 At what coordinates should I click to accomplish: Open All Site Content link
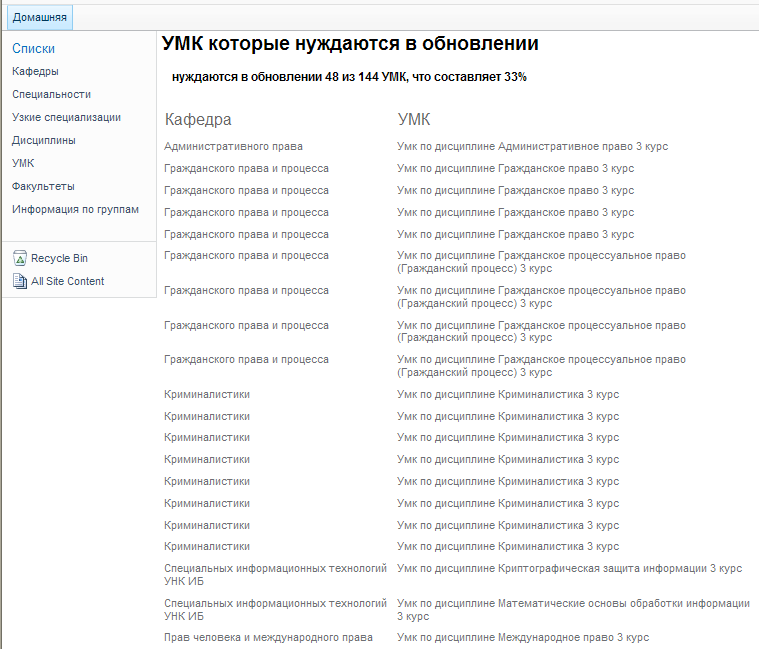point(68,281)
